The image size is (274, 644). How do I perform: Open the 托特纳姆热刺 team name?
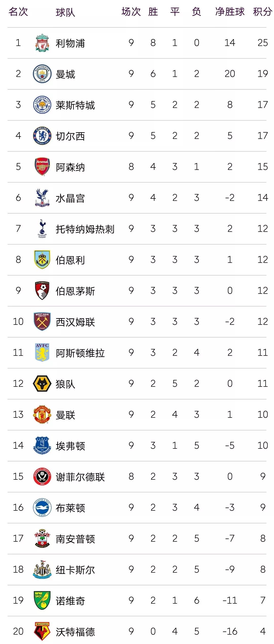(85, 229)
